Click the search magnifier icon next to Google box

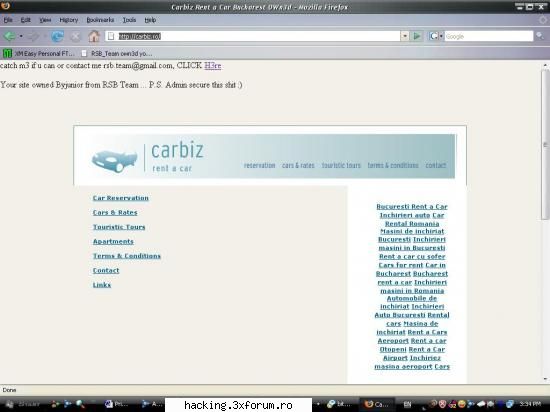(540, 36)
